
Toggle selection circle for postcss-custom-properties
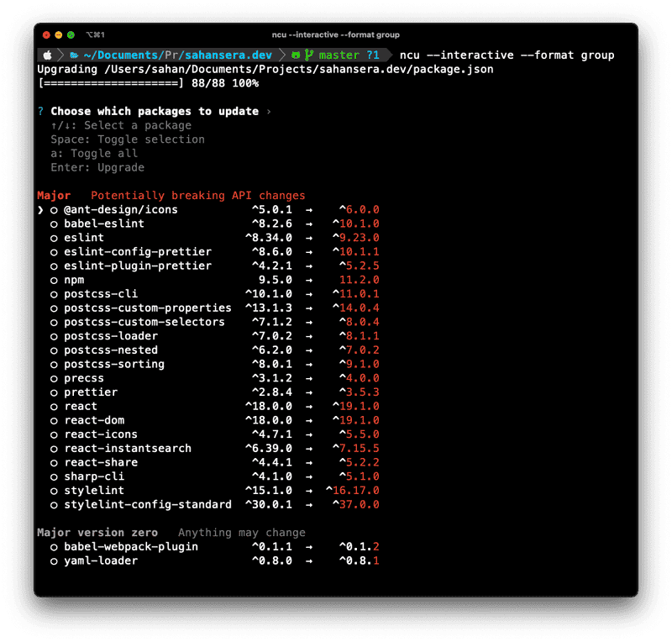point(54,308)
